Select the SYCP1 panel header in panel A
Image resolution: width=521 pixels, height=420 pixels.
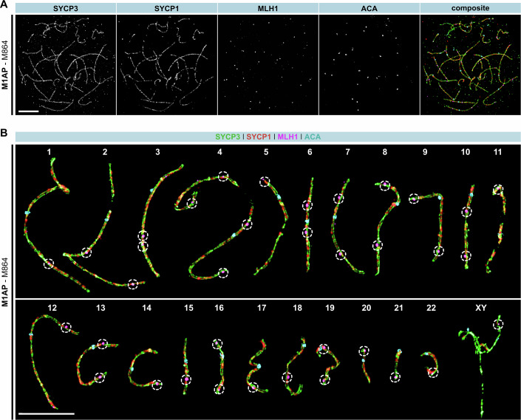click(166, 8)
